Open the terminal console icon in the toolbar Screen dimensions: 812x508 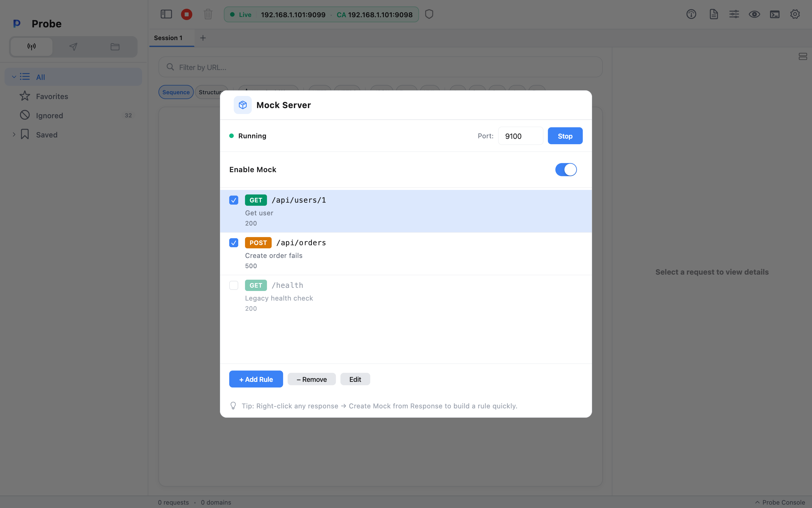tap(775, 14)
